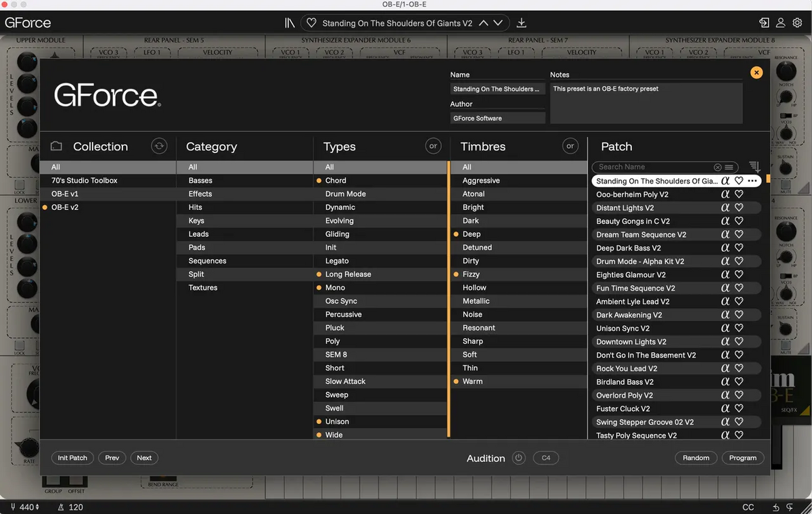Click the Collection folder icon
812x514 pixels.
click(x=57, y=146)
